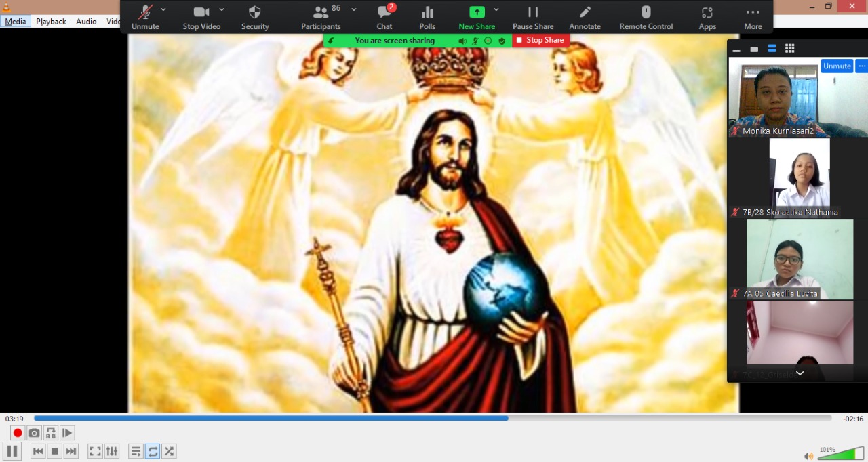Pause Share in Zoom toolbar
The width and height of the screenshot is (868, 462).
pos(533,18)
